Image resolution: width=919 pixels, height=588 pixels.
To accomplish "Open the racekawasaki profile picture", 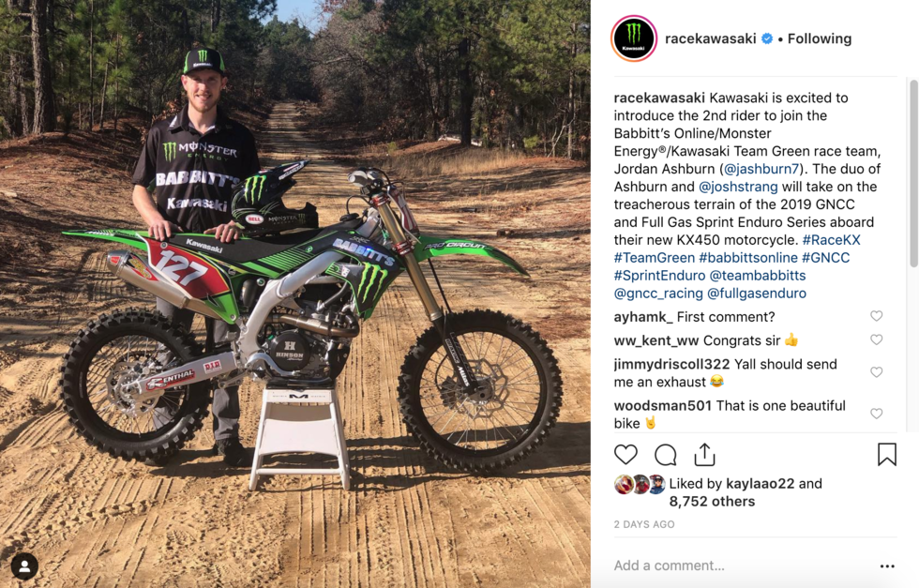I will [x=634, y=38].
